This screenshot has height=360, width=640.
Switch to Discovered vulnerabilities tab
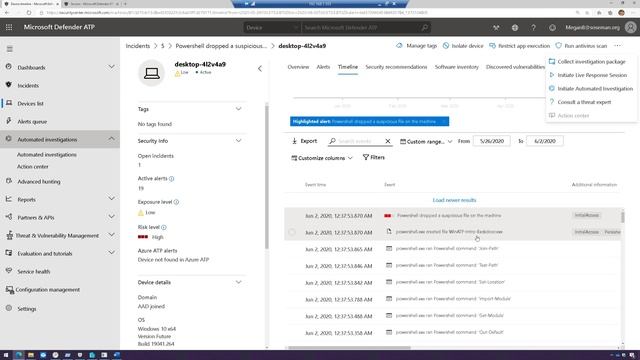515,67
